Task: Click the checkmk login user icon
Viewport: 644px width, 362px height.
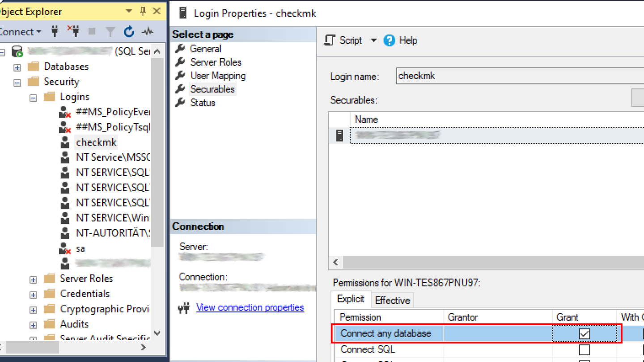Action: [x=65, y=142]
